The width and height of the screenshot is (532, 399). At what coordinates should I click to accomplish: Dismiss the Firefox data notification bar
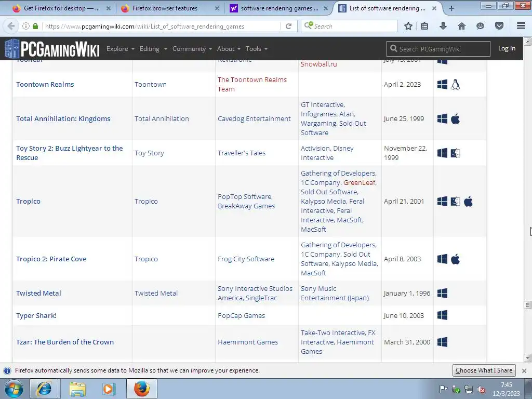coord(524,371)
